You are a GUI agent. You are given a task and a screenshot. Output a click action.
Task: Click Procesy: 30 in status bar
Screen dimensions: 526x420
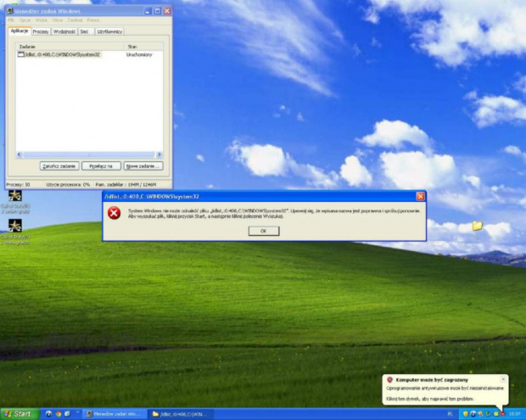pos(18,184)
